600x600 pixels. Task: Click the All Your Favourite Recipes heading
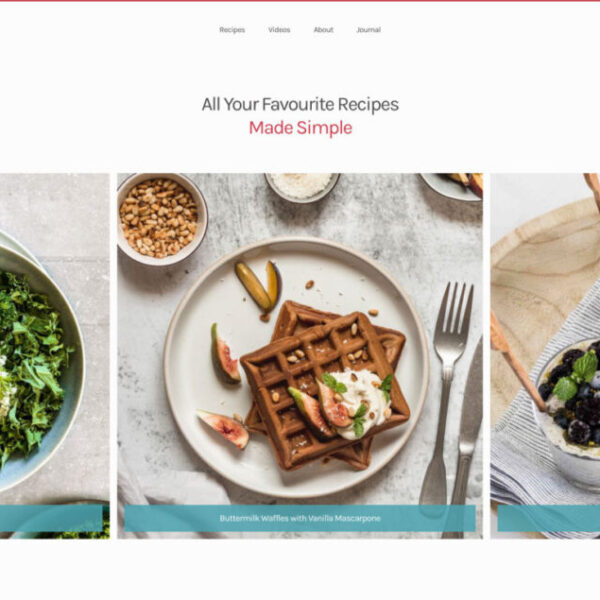tap(300, 104)
